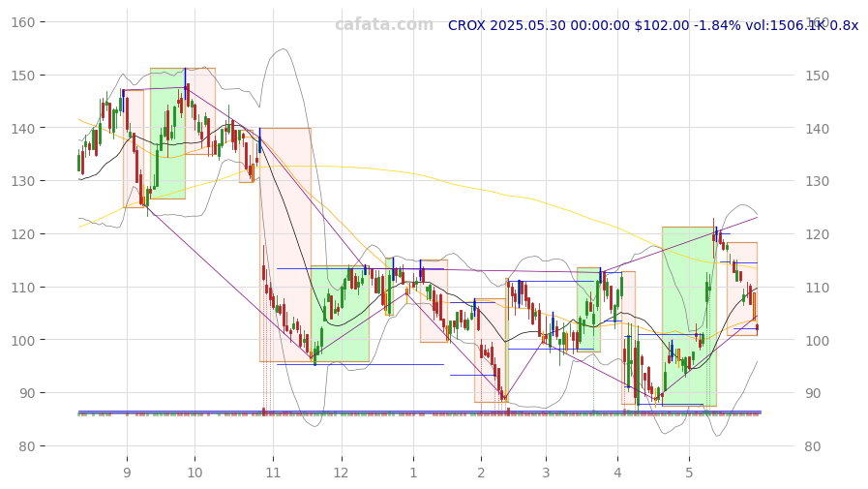Select the 160 label on the left price axis

22,22
